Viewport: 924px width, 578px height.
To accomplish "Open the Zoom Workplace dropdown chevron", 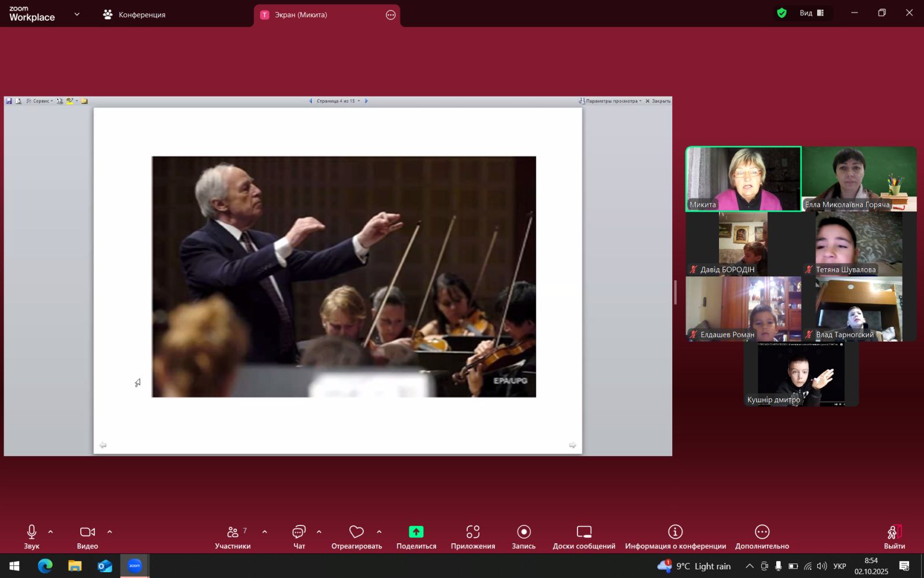I will coord(77,14).
